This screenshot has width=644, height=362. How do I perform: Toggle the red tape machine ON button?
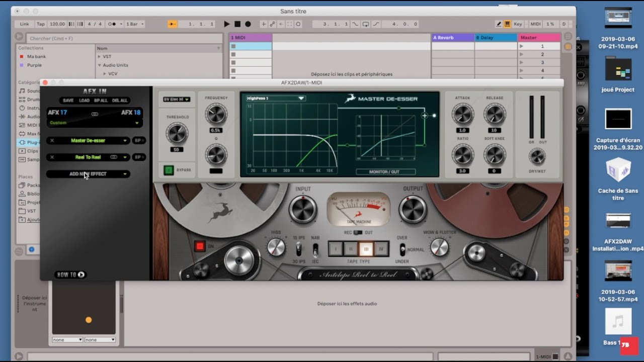tap(200, 246)
